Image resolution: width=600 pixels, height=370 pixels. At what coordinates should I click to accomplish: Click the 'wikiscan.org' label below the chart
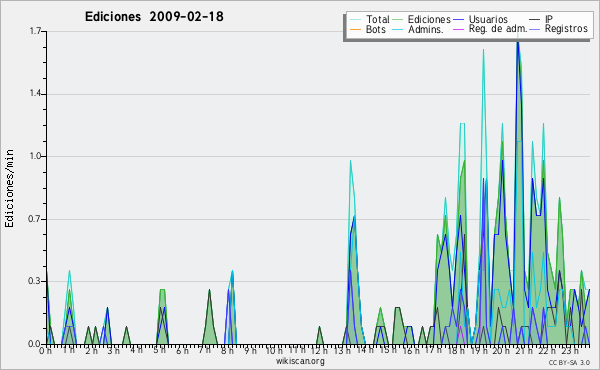point(300,361)
